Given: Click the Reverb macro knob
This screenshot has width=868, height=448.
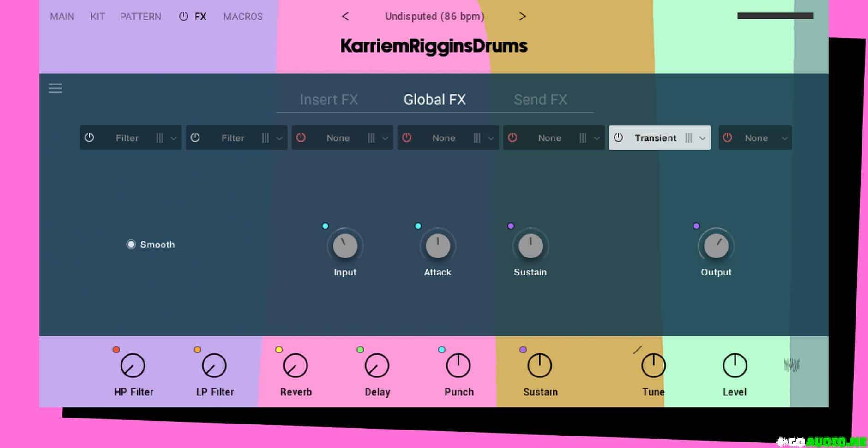Looking at the screenshot, I should tap(295, 365).
